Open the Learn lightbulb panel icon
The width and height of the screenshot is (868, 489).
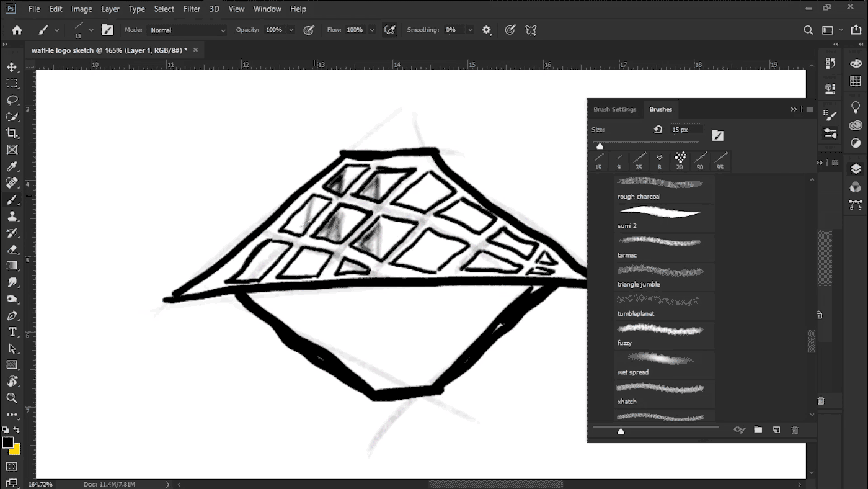pos(856,107)
